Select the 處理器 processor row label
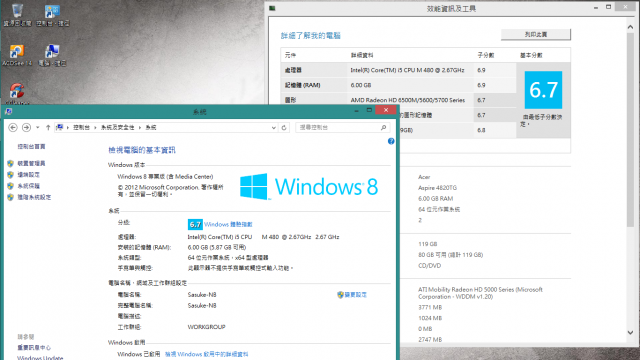 pos(293,70)
